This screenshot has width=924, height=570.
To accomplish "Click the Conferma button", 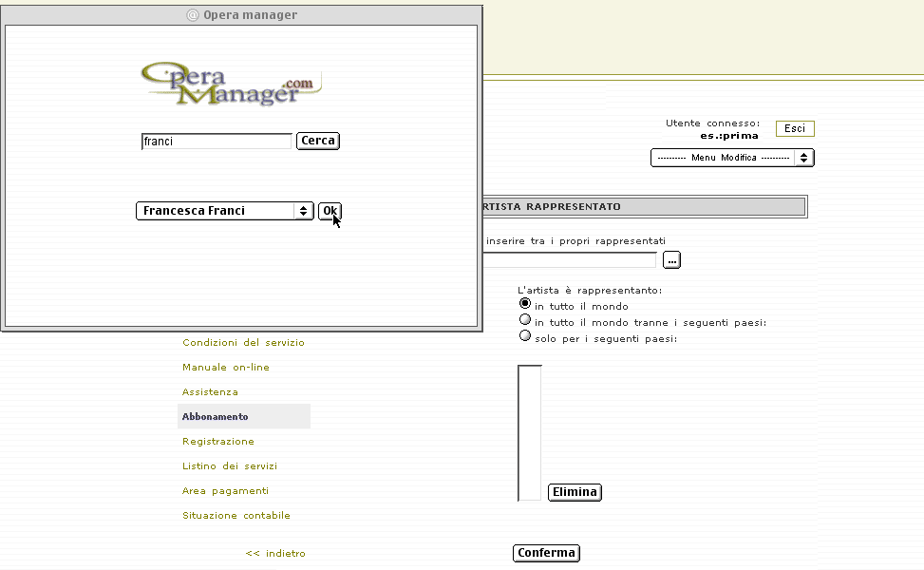I will (x=546, y=553).
